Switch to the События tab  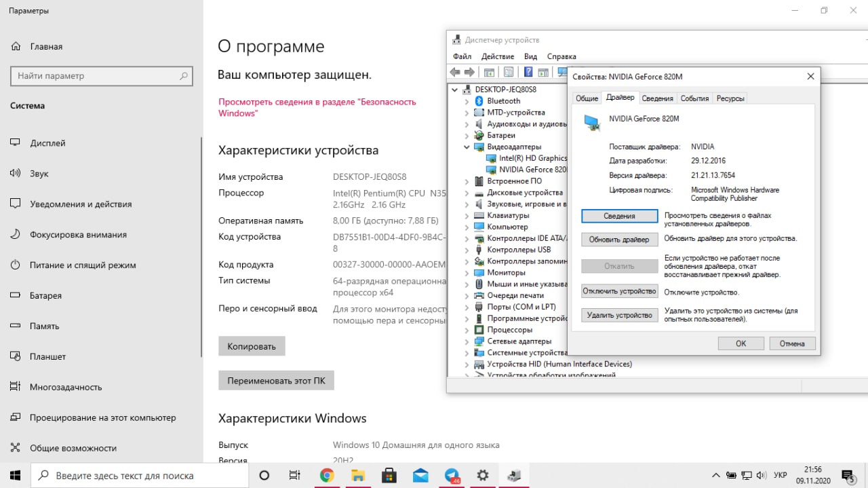coord(695,98)
